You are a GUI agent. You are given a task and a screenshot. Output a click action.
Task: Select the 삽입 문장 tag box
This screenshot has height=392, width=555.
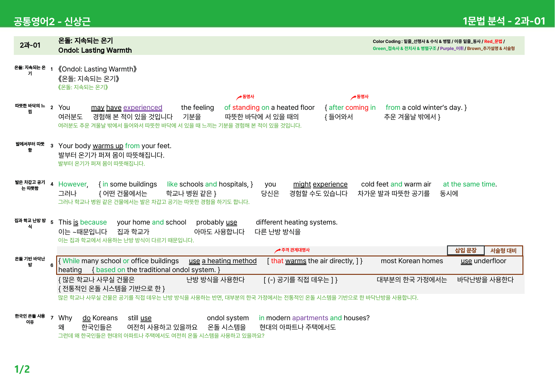pyautogui.click(x=466, y=251)
